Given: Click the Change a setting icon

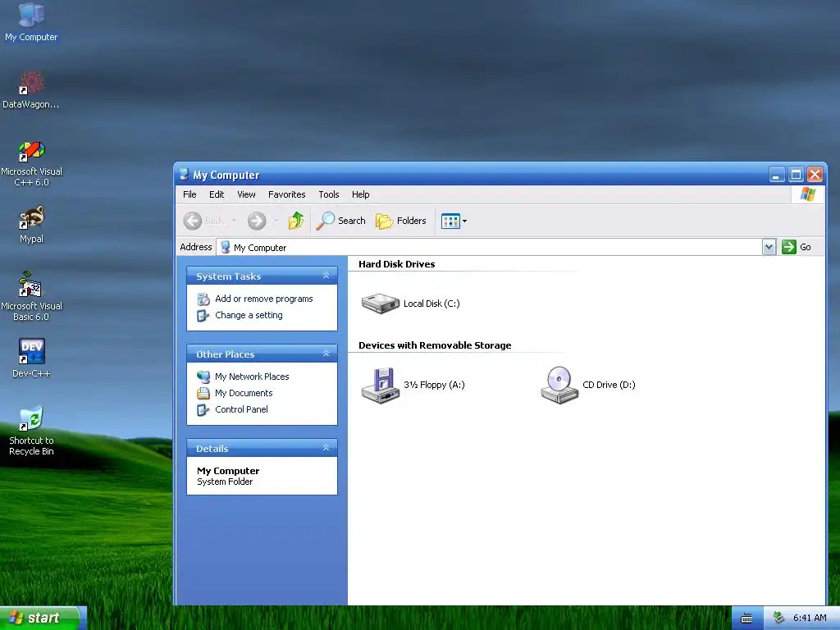Looking at the screenshot, I should point(203,316).
